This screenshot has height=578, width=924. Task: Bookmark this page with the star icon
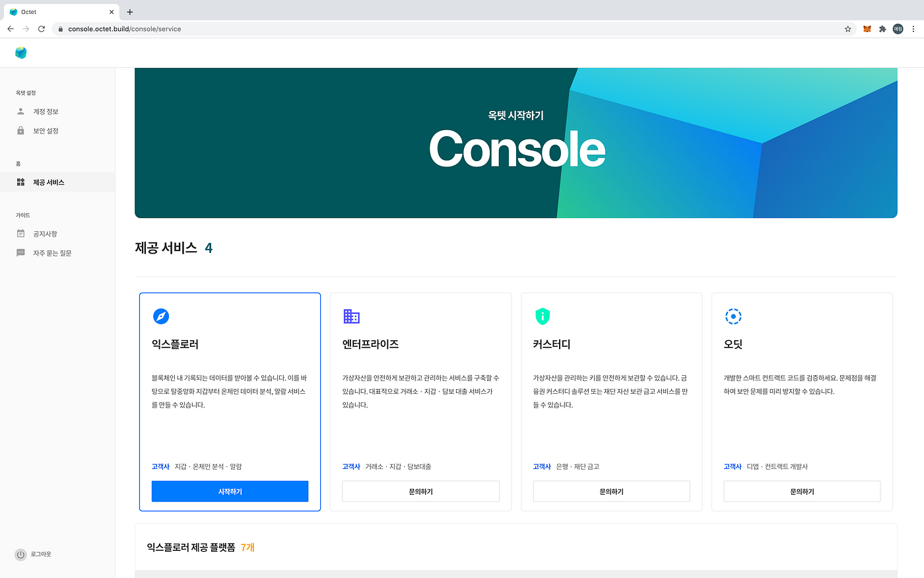coord(848,29)
